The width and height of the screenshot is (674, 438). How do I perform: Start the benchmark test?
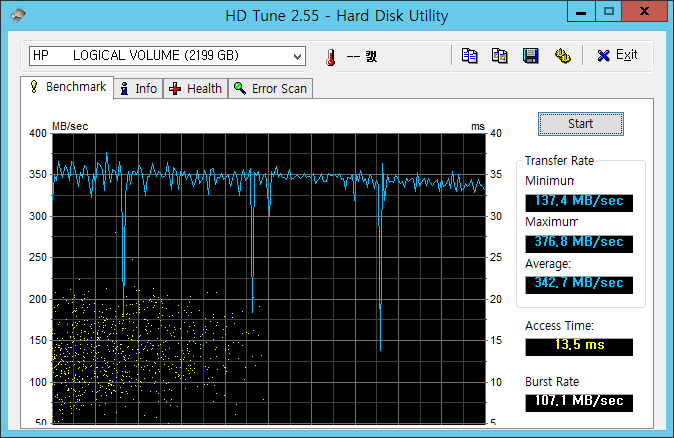(x=581, y=124)
